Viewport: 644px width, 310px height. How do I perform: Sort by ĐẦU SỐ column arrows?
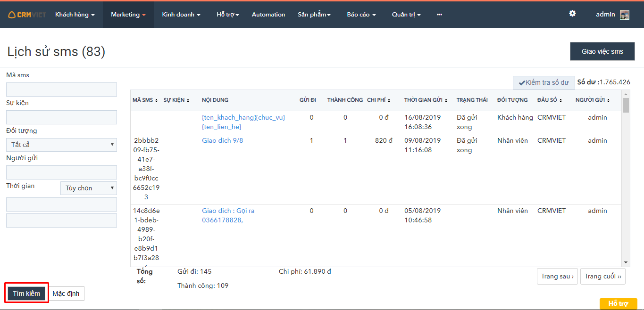(561, 100)
